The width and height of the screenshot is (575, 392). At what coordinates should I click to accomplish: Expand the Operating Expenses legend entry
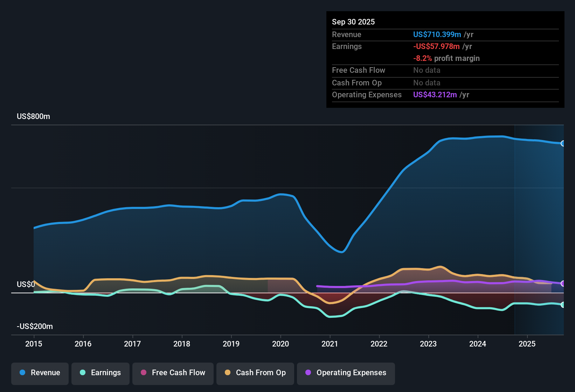[x=346, y=373]
